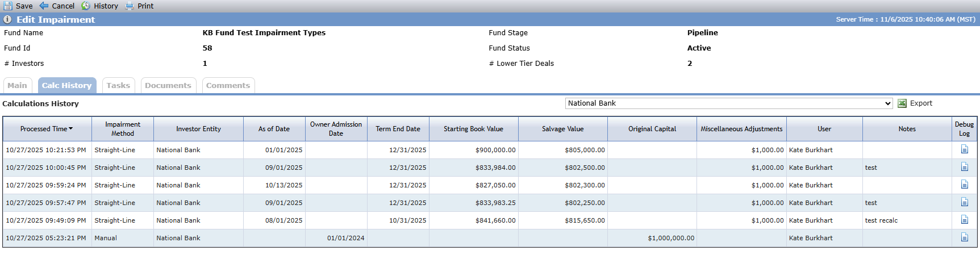Click the 01/01/2024 owner admission date
This screenshot has width=980, height=280.
345,238
